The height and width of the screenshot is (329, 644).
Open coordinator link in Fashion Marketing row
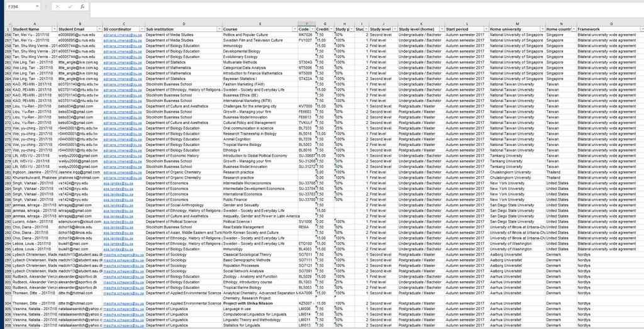pyautogui.click(x=123, y=84)
